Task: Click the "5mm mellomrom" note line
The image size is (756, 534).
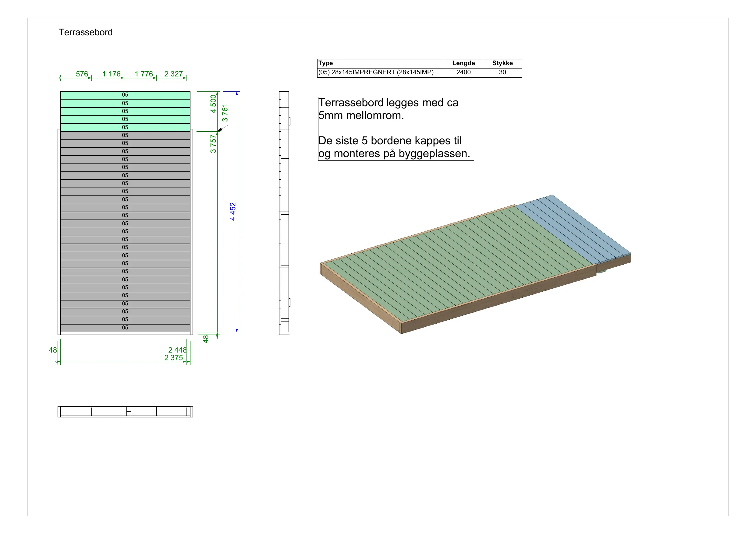Action: pyautogui.click(x=361, y=115)
